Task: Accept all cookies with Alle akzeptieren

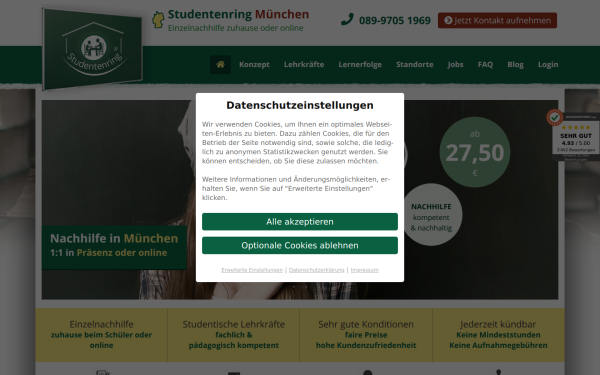Action: click(x=300, y=222)
